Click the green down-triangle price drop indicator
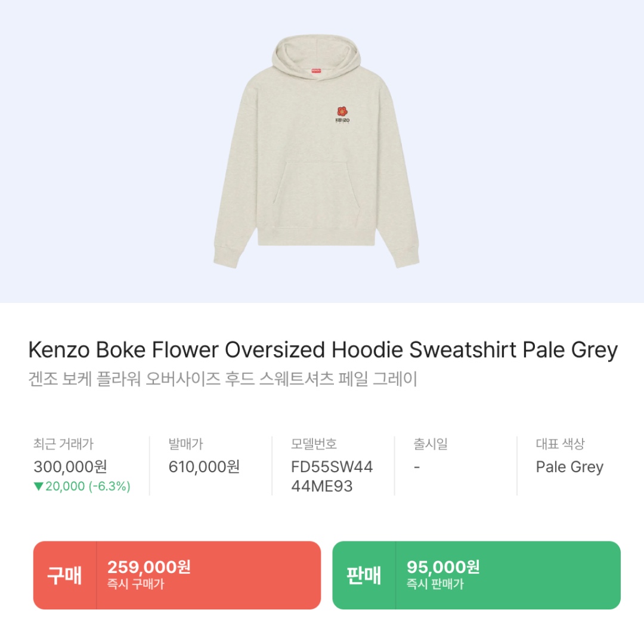644x644 pixels. point(39,487)
